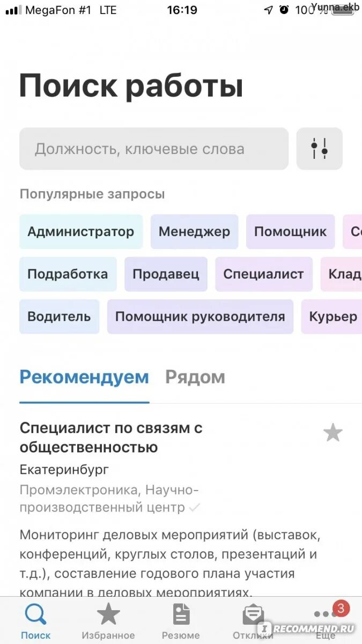
Task: Choose the Администратор popular query
Action: 81,232
